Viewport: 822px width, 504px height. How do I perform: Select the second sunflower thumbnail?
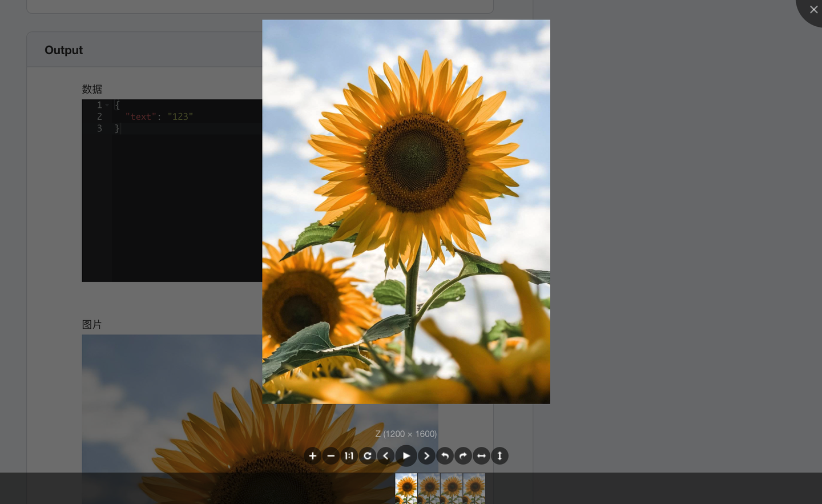[x=429, y=489]
